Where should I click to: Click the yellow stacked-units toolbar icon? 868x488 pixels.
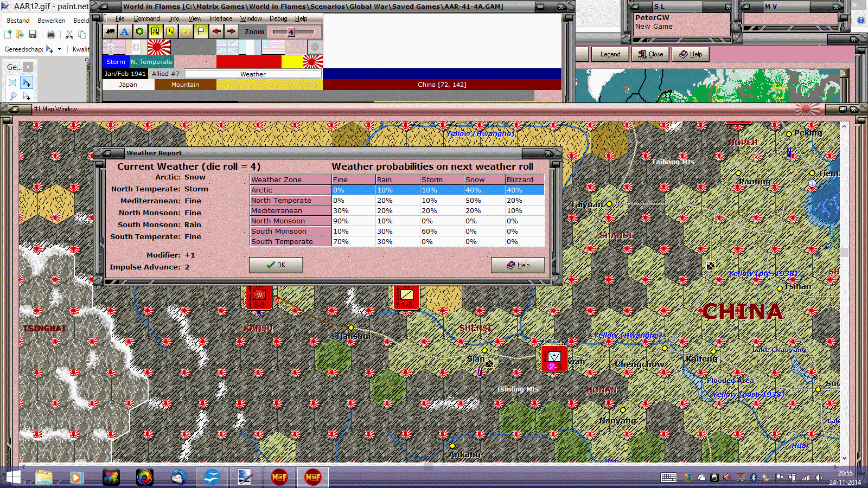(170, 31)
